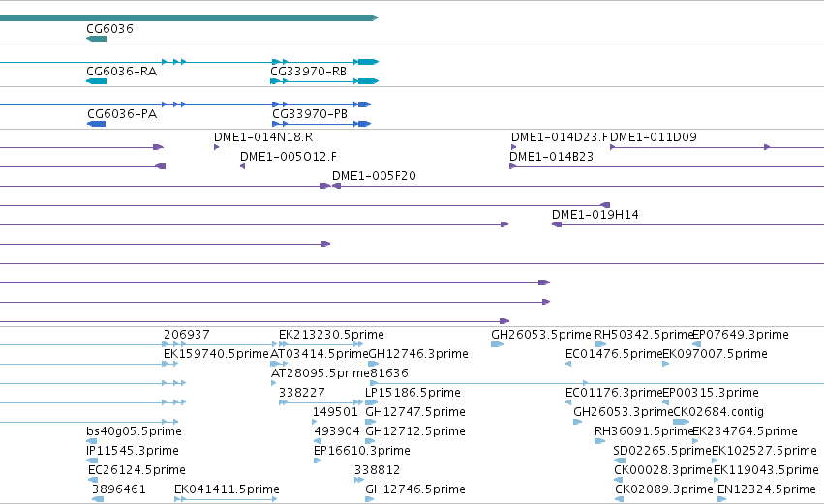Select the GH12712.5prime EST label

pos(415,431)
